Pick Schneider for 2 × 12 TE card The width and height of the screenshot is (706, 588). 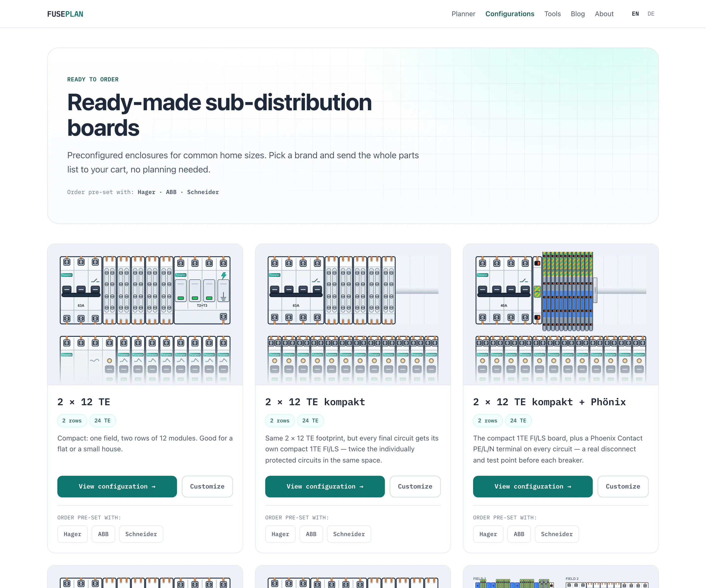click(141, 534)
